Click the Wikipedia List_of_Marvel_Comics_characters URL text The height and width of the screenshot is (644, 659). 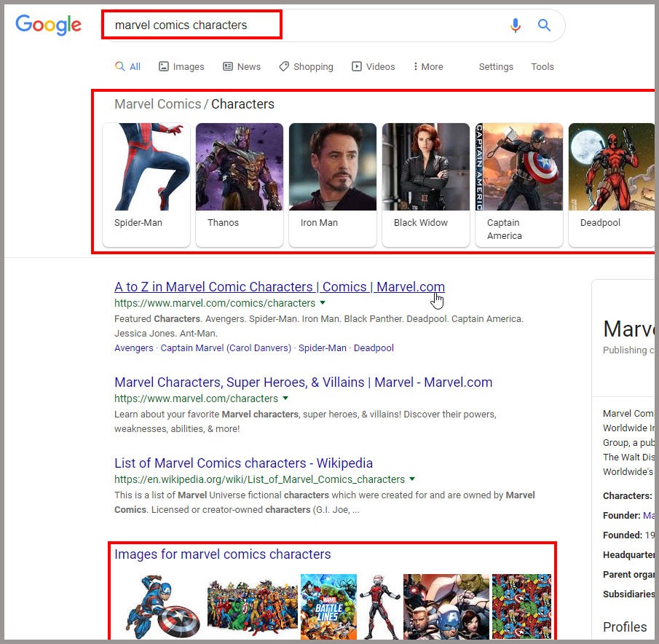(260, 479)
